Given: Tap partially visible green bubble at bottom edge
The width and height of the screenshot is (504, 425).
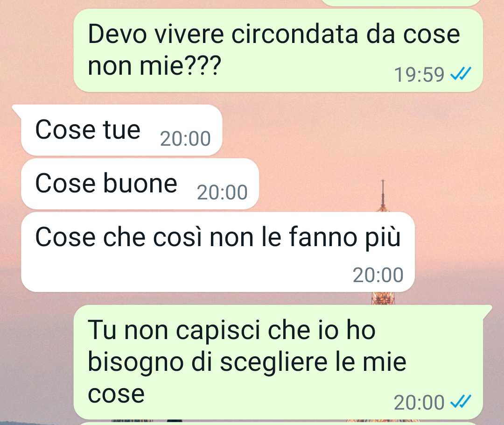Looking at the screenshot, I should [x=278, y=424].
